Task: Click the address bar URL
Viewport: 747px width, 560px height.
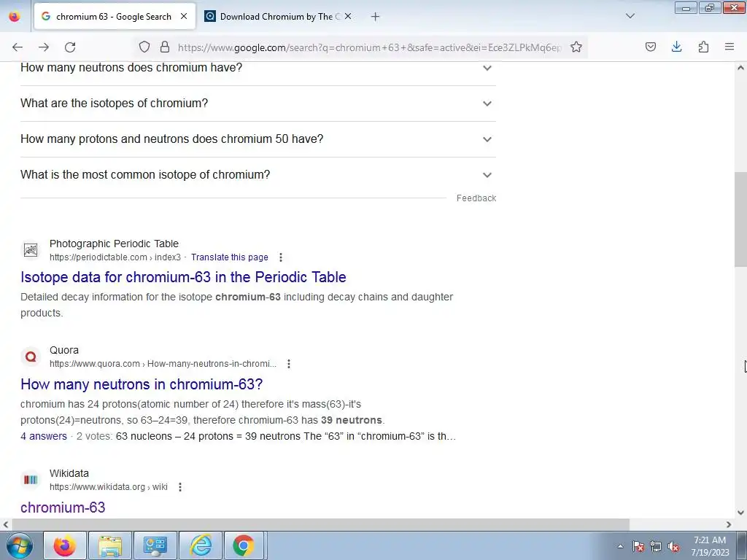Action: pos(370,47)
